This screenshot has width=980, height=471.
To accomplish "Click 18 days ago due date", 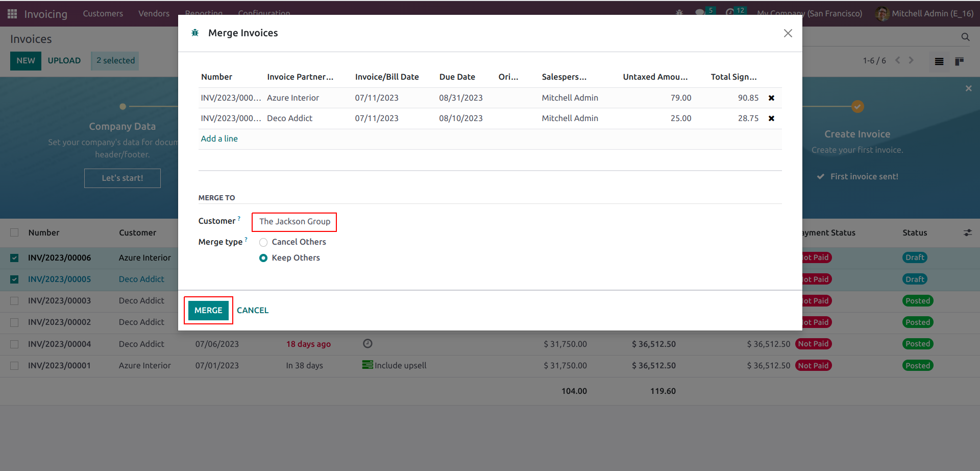I will [308, 344].
